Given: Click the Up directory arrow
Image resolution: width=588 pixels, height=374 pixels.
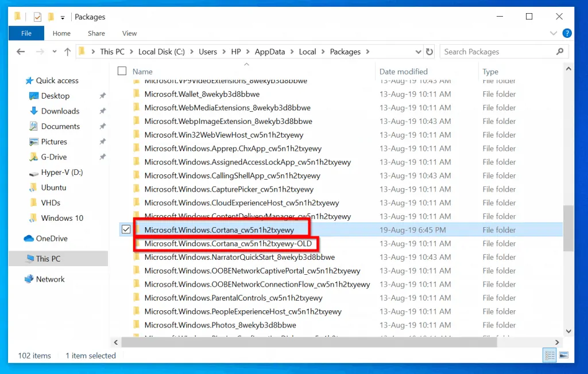Looking at the screenshot, I should tap(67, 52).
